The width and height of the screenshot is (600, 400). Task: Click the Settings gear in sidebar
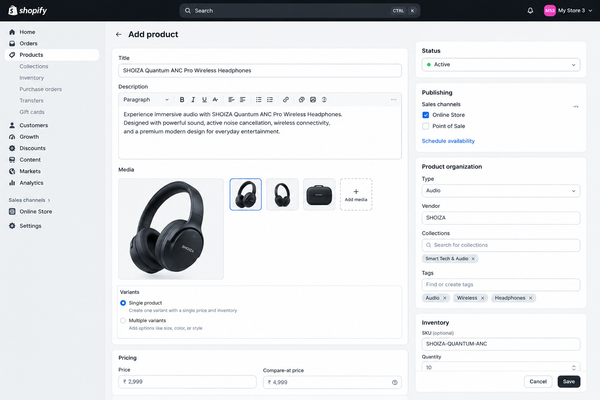pos(12,226)
